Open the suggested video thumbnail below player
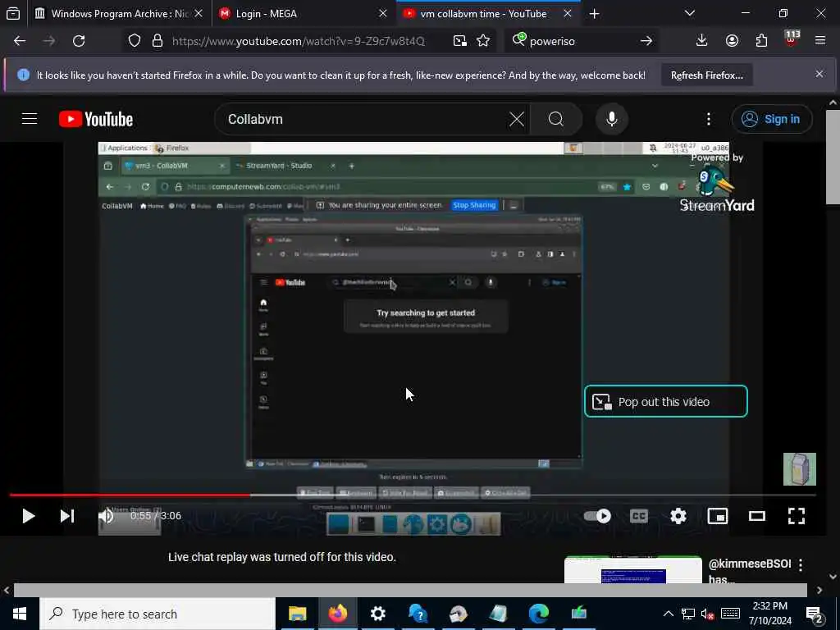 tap(632, 570)
